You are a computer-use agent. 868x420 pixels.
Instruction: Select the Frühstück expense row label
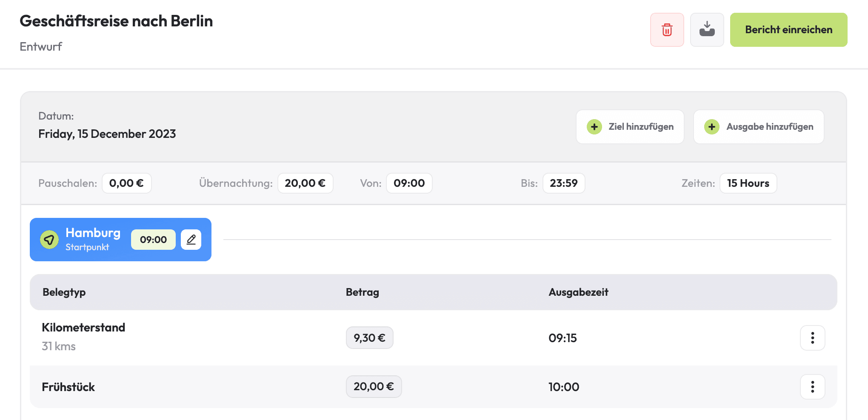tap(69, 387)
